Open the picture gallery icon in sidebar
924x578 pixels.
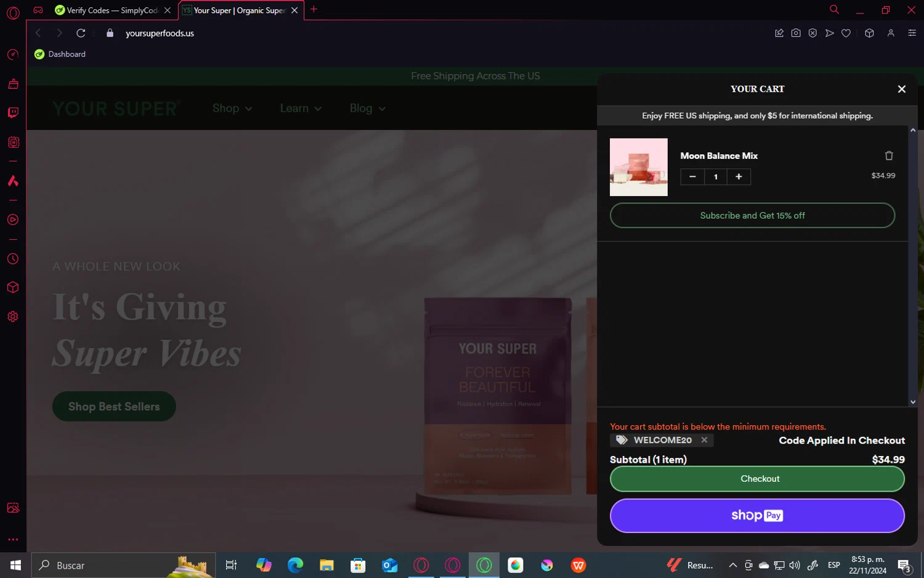(13, 508)
